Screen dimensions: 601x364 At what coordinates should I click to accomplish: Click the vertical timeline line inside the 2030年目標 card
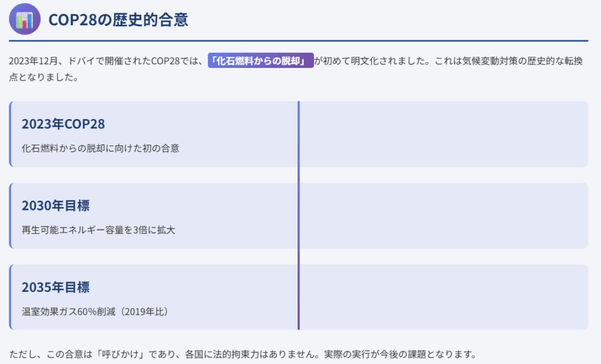[298, 216]
